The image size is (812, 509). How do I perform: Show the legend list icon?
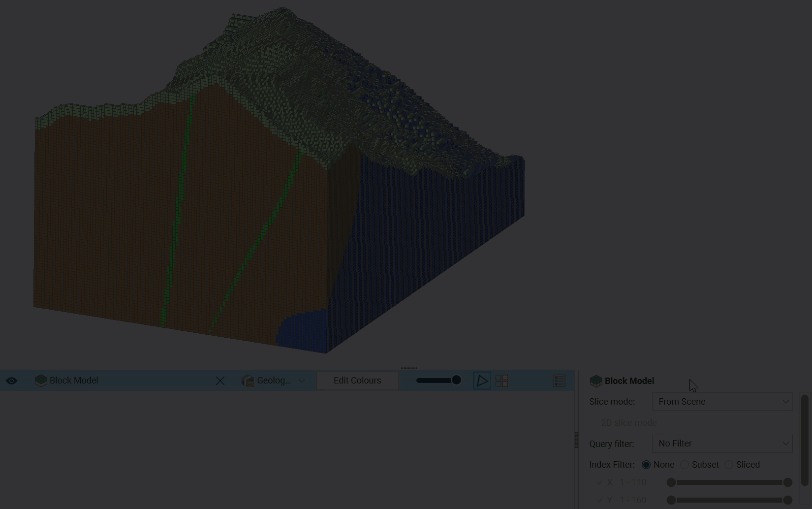coord(559,381)
